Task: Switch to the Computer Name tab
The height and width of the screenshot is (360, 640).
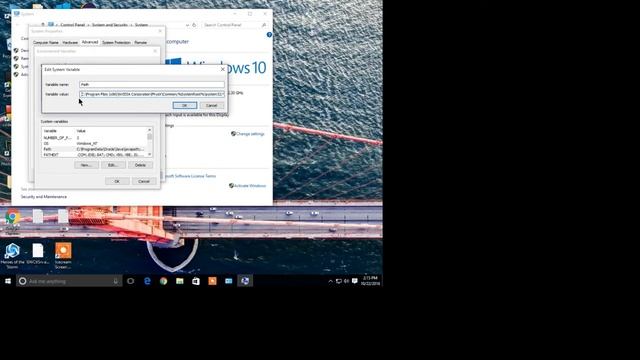Action: point(46,42)
